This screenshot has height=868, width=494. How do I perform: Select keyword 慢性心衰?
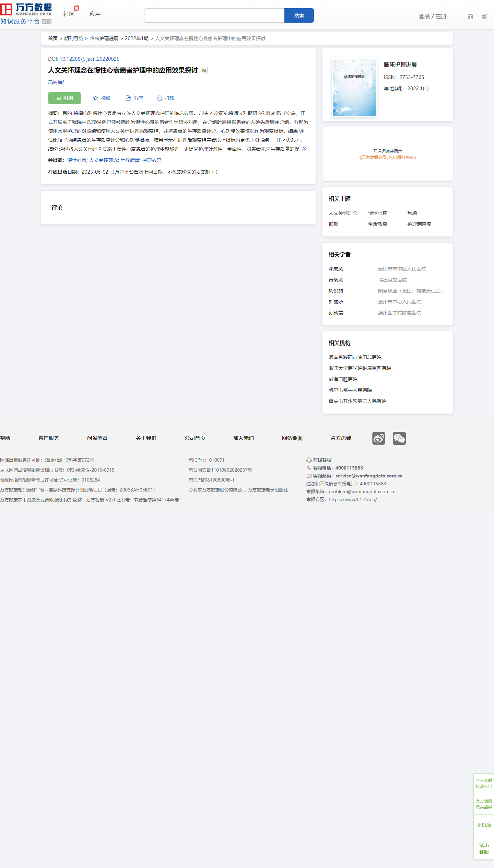[77, 160]
